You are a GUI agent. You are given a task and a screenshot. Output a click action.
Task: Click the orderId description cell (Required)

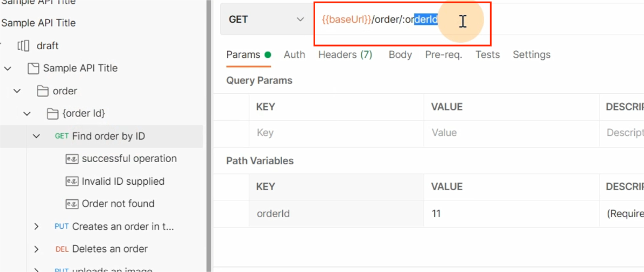(x=622, y=213)
